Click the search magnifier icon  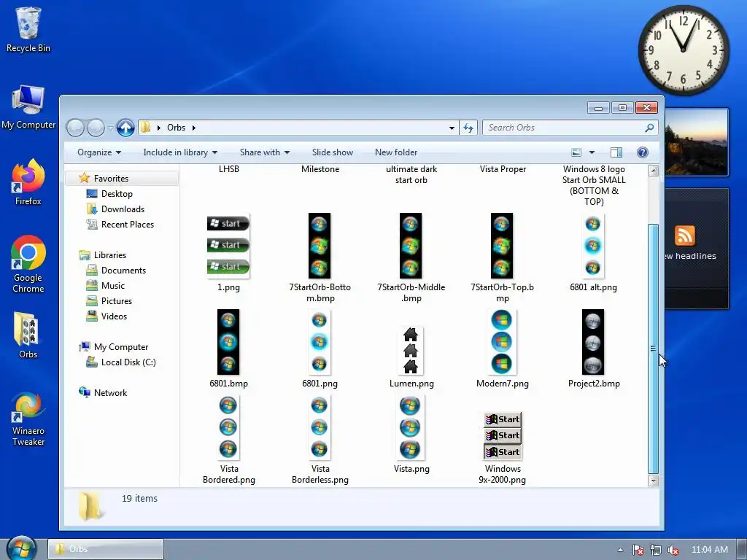coord(649,128)
